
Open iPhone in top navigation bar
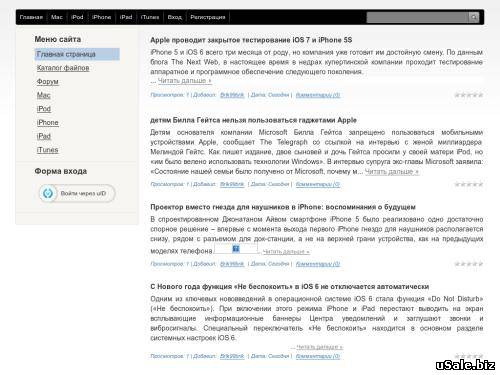[101, 17]
